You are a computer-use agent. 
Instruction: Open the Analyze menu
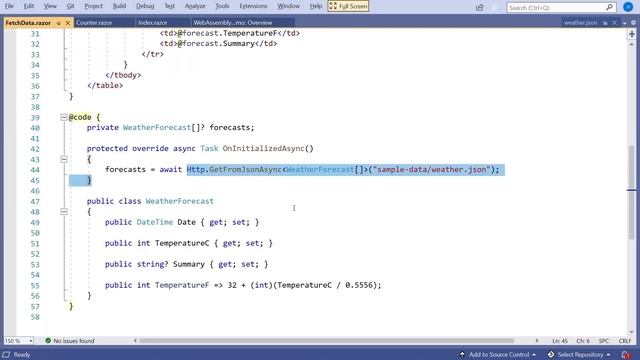[195, 6]
